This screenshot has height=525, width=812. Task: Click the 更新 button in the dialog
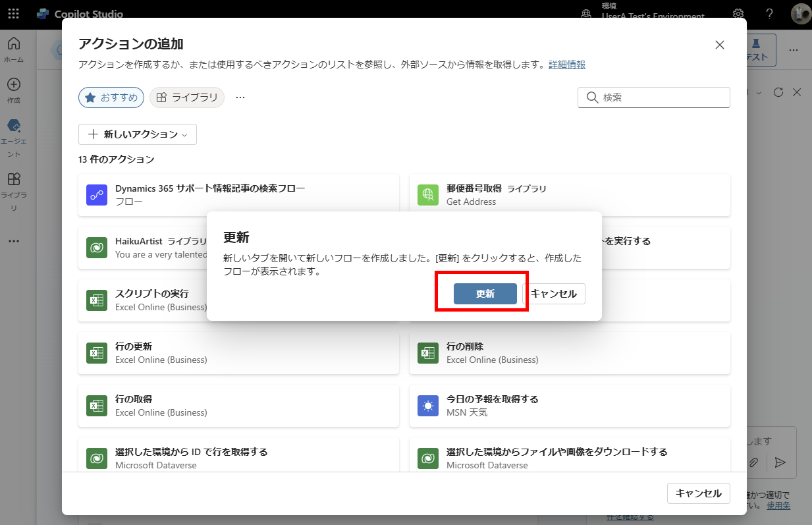click(485, 294)
